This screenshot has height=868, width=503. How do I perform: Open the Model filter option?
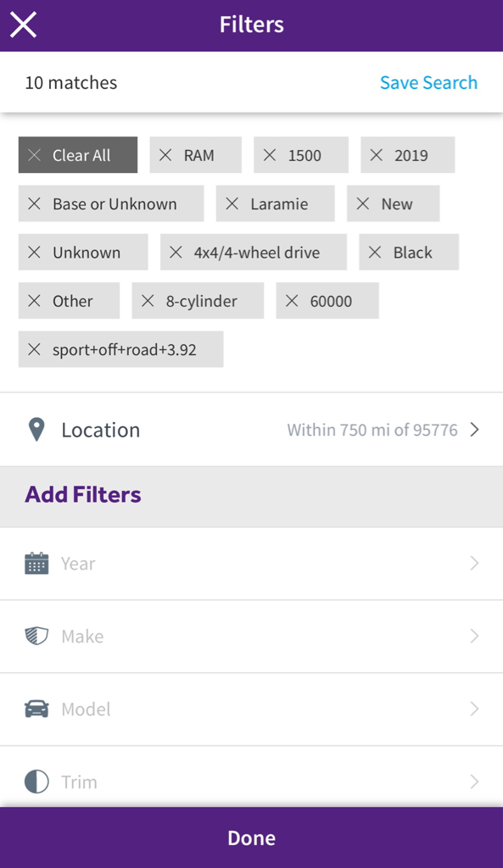pos(251,709)
